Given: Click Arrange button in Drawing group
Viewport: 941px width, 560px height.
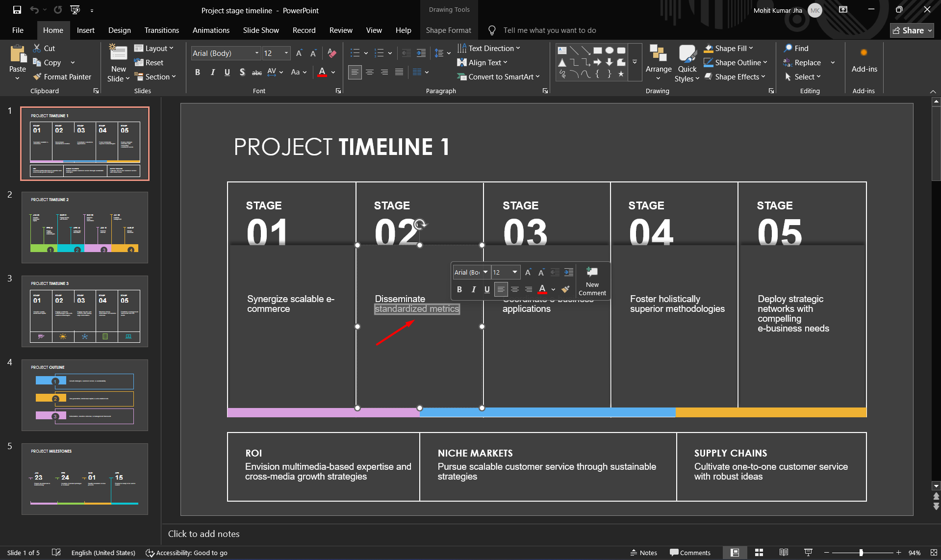Looking at the screenshot, I should pos(658,62).
